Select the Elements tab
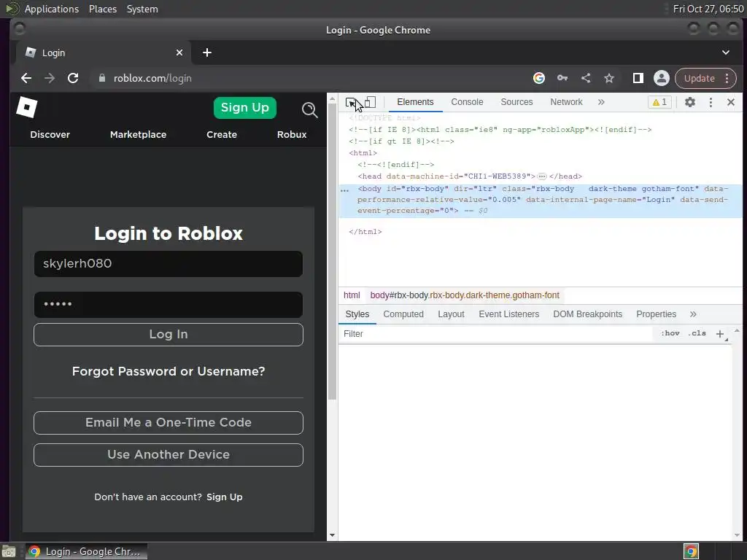Screen dimensions: 747x560 415,102
